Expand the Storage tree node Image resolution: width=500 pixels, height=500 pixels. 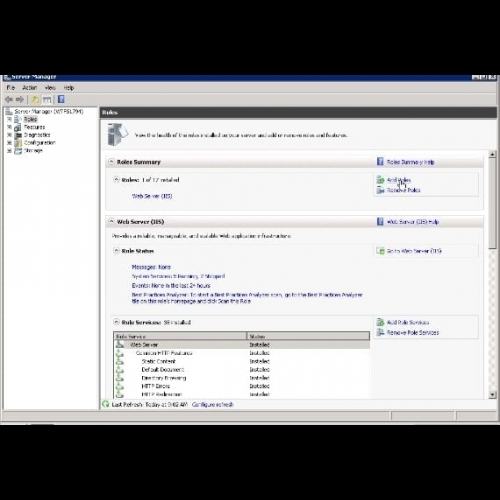pyautogui.click(x=9, y=151)
